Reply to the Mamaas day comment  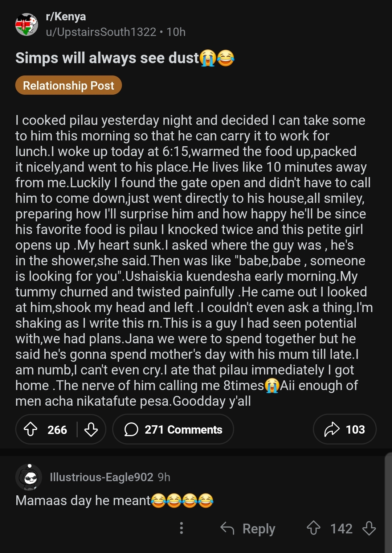click(248, 529)
